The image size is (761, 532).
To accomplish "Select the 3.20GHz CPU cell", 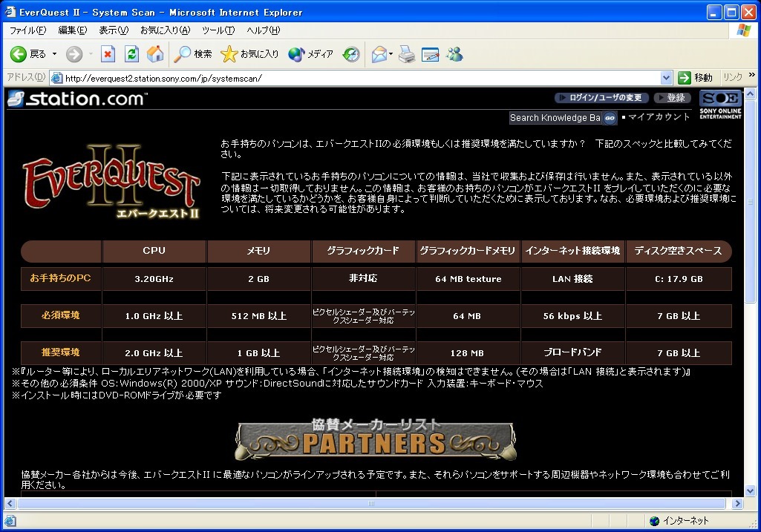I will [x=154, y=279].
